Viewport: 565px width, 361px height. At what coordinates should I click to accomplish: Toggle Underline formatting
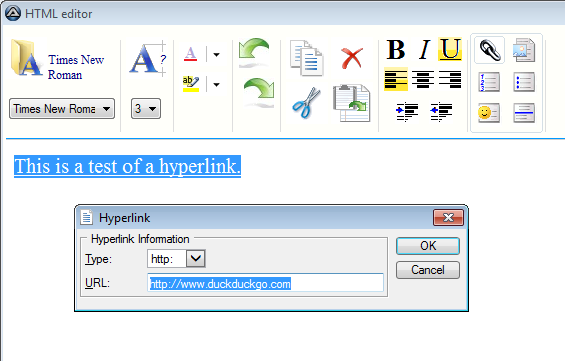point(450,49)
